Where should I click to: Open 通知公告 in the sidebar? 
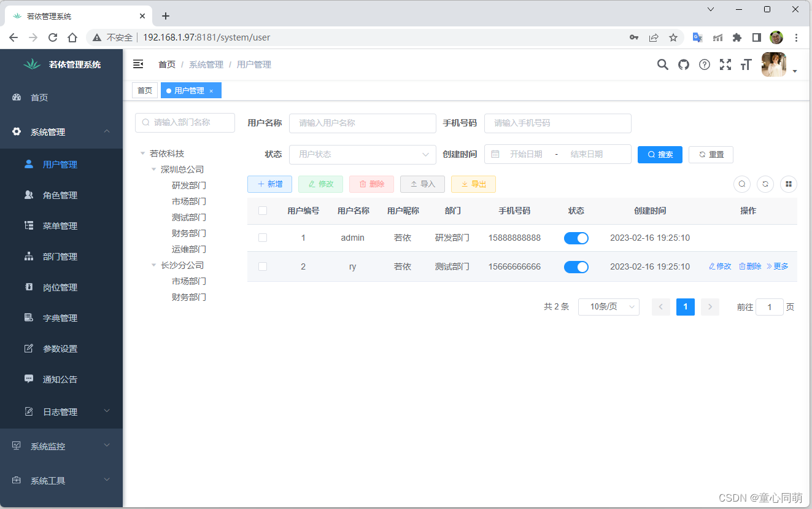[x=61, y=379]
